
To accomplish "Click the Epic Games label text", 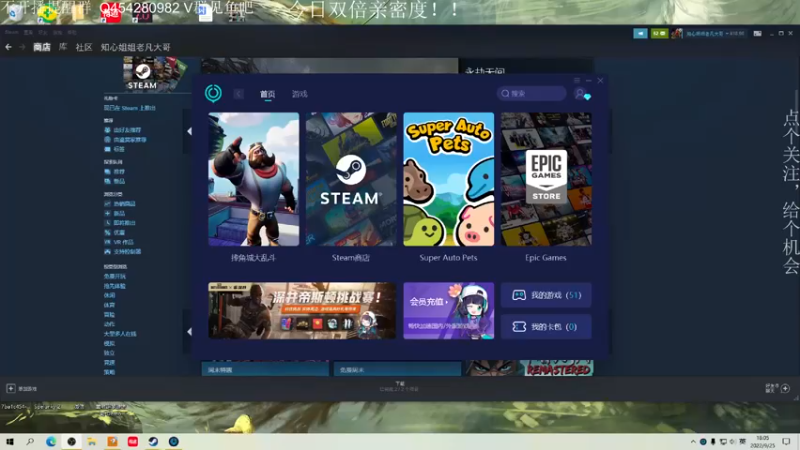I will pos(546,258).
